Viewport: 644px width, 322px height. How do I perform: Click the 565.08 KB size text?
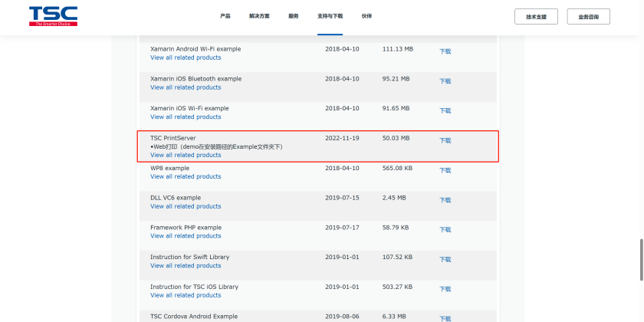[x=398, y=168]
